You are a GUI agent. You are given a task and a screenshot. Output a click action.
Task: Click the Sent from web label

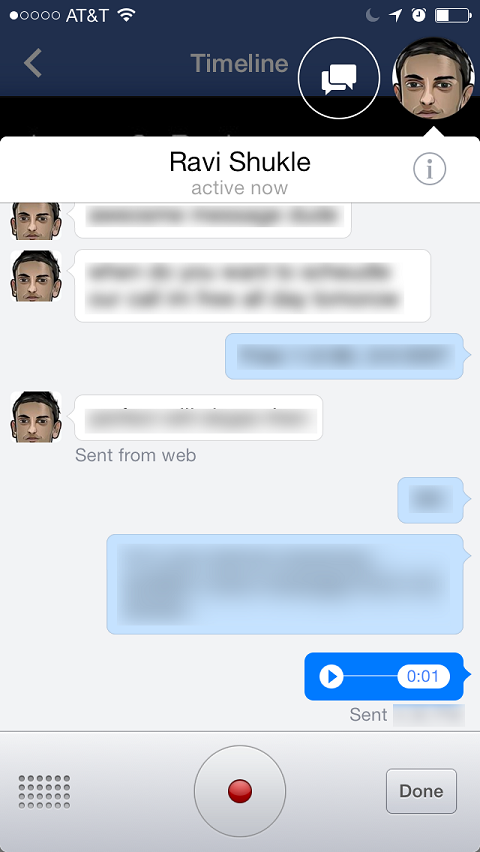coord(135,455)
